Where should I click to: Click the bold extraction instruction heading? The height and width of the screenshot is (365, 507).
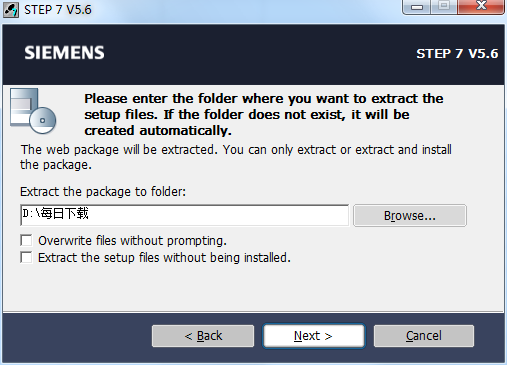(x=264, y=114)
